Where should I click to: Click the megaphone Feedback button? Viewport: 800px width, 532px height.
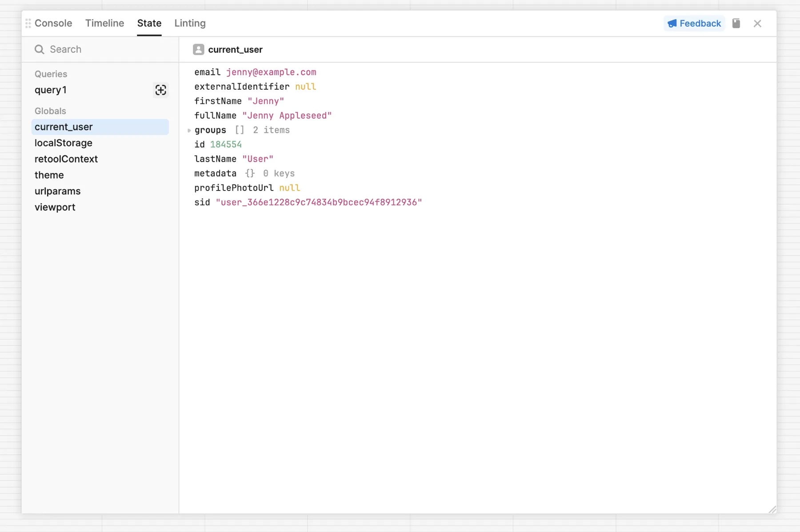pos(694,24)
